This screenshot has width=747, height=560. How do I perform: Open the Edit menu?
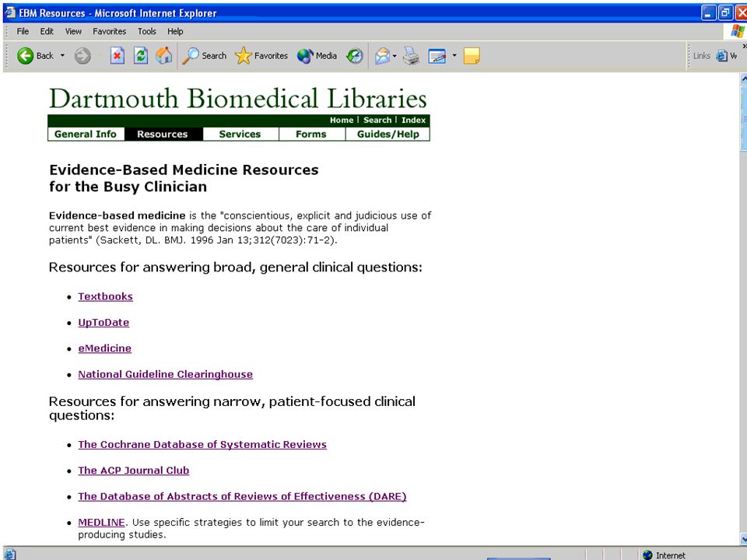[x=47, y=31]
